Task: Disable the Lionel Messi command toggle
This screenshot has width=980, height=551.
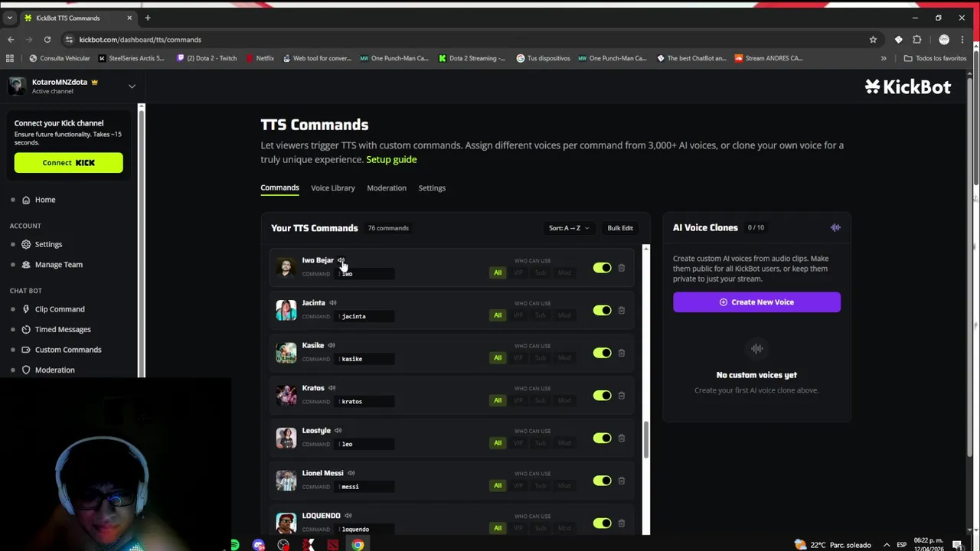Action: [x=602, y=481]
